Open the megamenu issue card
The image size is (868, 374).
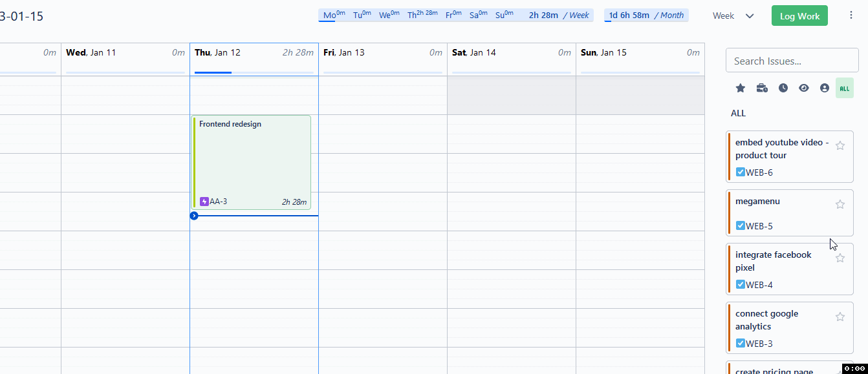pyautogui.click(x=790, y=213)
